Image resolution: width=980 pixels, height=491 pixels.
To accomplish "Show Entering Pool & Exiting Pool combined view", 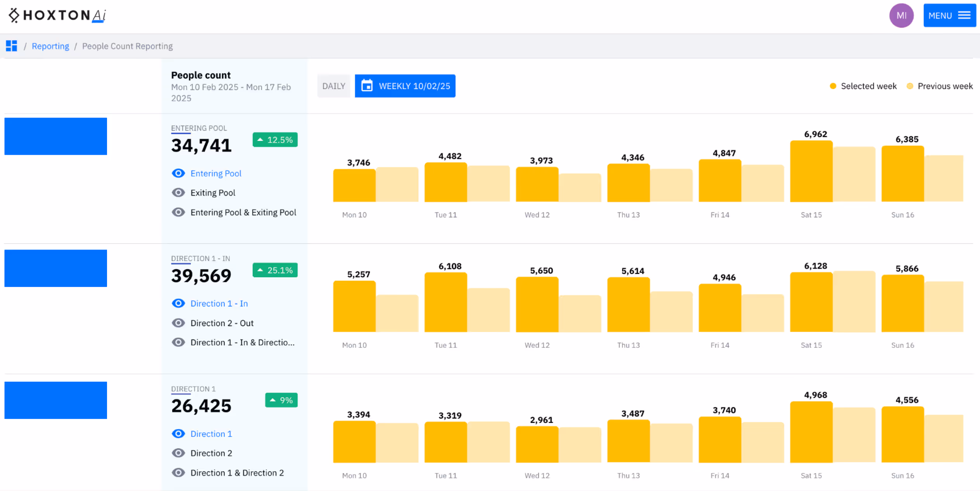I will (x=178, y=212).
